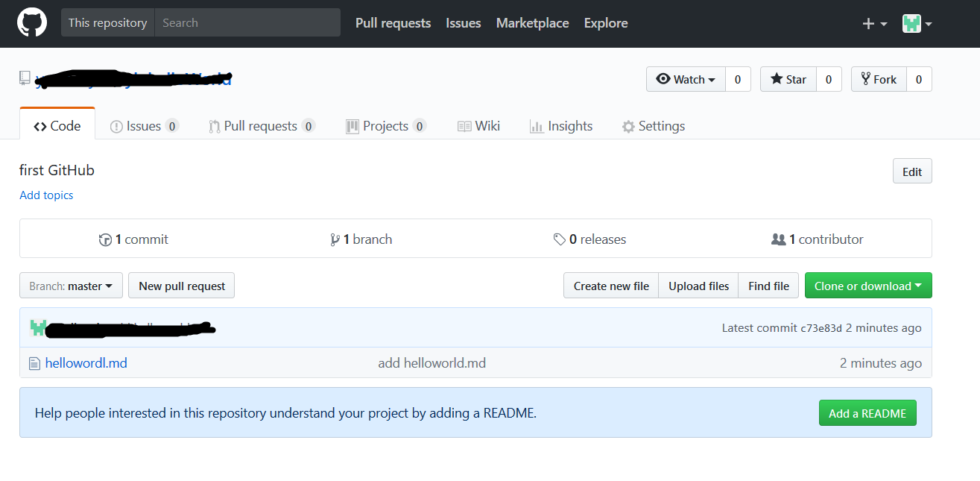Click Edit for the repository description
980x481 pixels.
(x=912, y=172)
